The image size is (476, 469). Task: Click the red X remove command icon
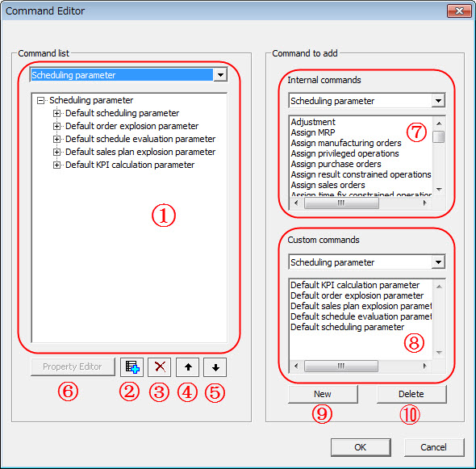coord(160,367)
